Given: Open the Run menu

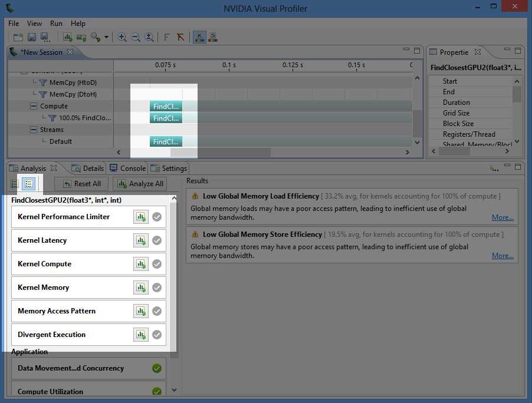Looking at the screenshot, I should (x=56, y=24).
